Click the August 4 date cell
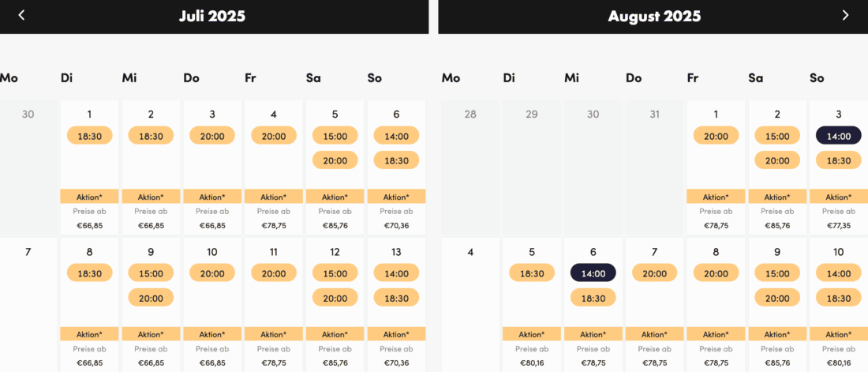Image resolution: width=868 pixels, height=372 pixels. [470, 300]
